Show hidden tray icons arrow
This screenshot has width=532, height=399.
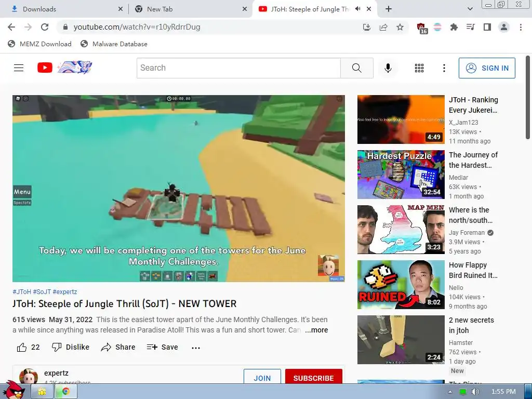point(450,392)
